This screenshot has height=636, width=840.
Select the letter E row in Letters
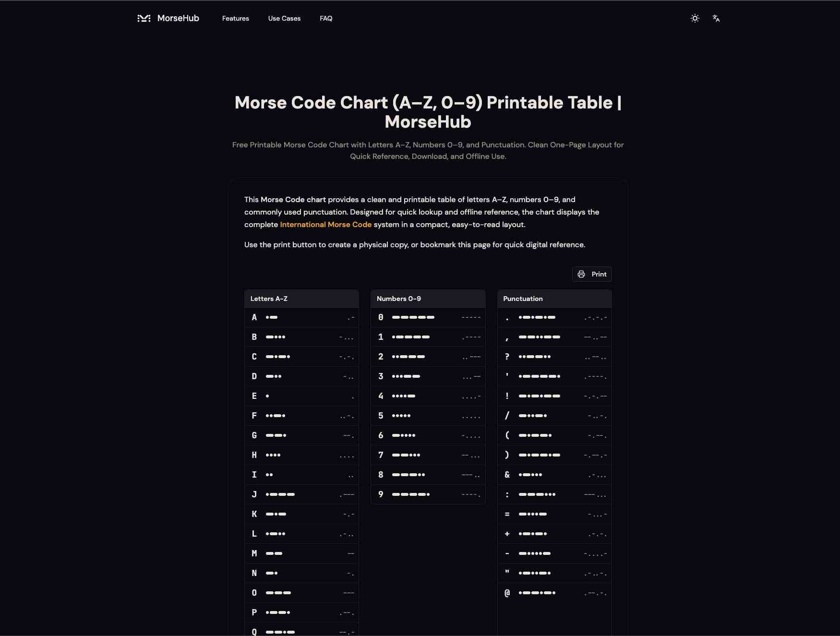tap(301, 396)
